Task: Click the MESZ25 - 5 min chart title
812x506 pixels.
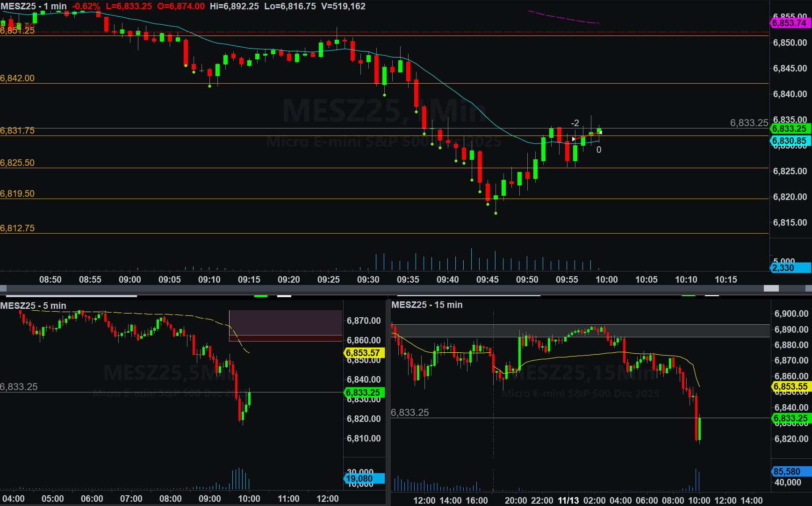Action: pos(33,306)
